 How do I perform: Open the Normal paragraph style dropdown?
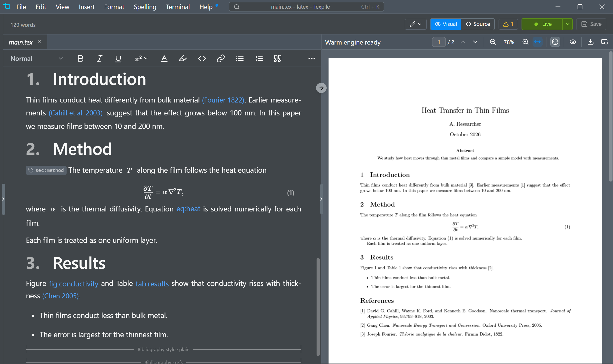37,58
